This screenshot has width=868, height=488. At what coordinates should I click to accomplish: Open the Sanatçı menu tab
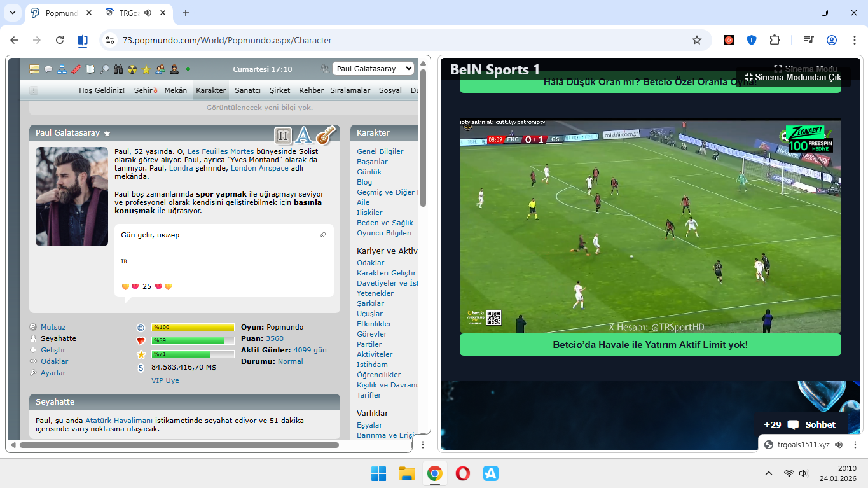pyautogui.click(x=247, y=90)
